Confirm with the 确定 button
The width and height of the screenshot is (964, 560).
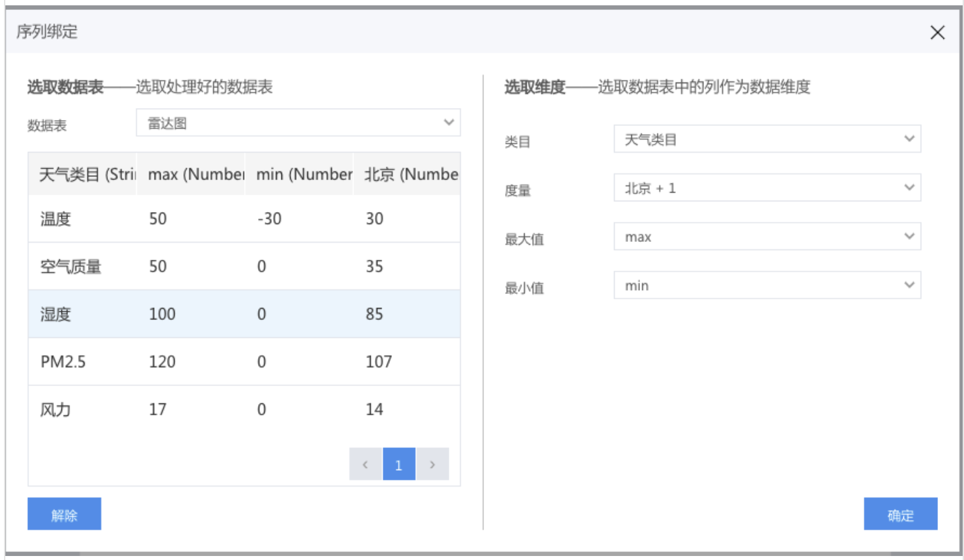click(x=900, y=514)
